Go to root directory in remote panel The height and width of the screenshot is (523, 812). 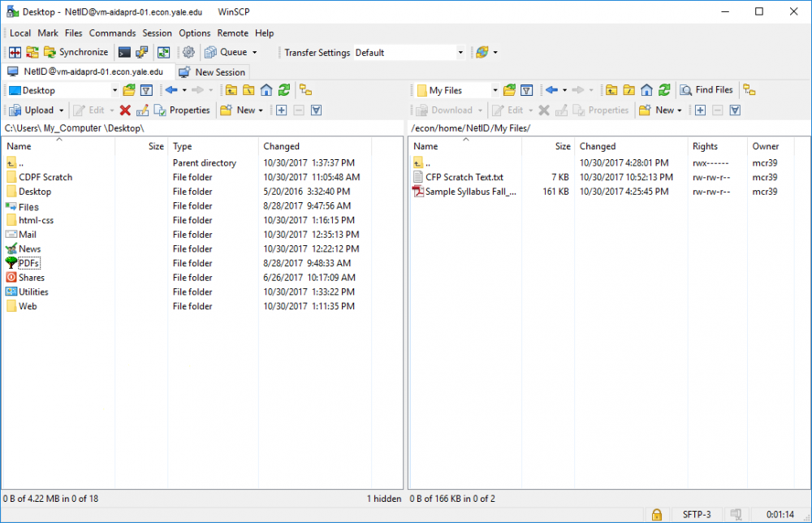(x=629, y=91)
